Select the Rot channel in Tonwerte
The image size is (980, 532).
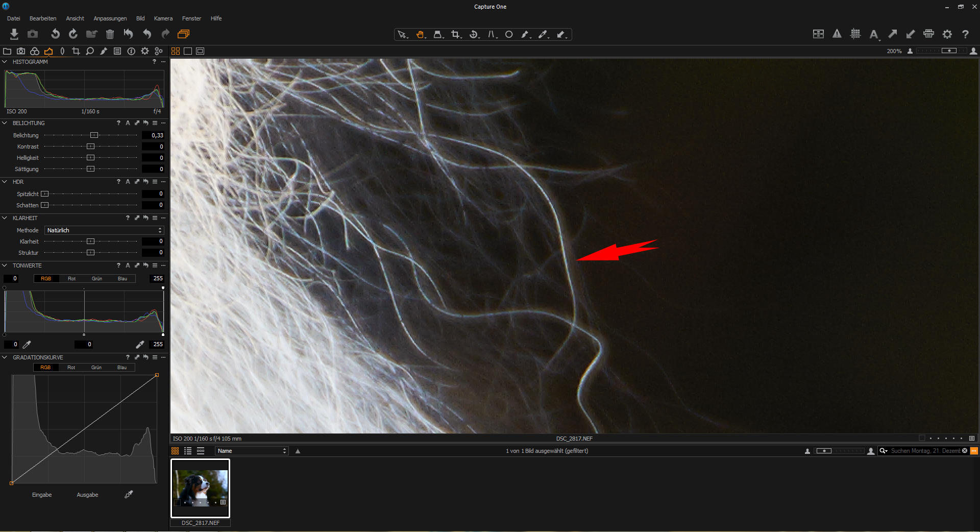coord(71,279)
